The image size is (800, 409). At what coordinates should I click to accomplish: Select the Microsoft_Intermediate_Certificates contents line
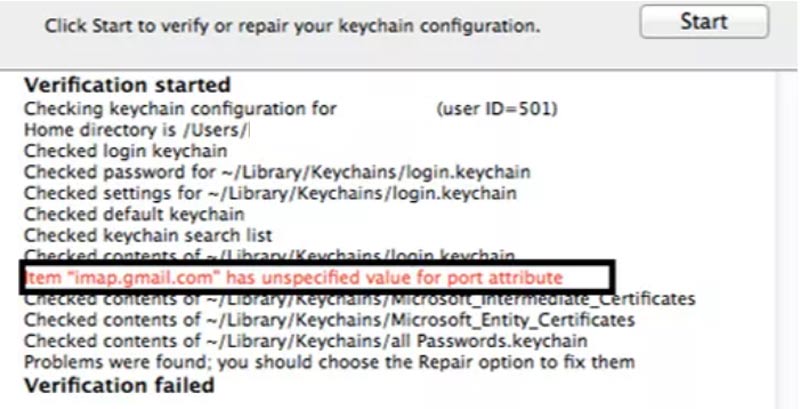coord(360,299)
